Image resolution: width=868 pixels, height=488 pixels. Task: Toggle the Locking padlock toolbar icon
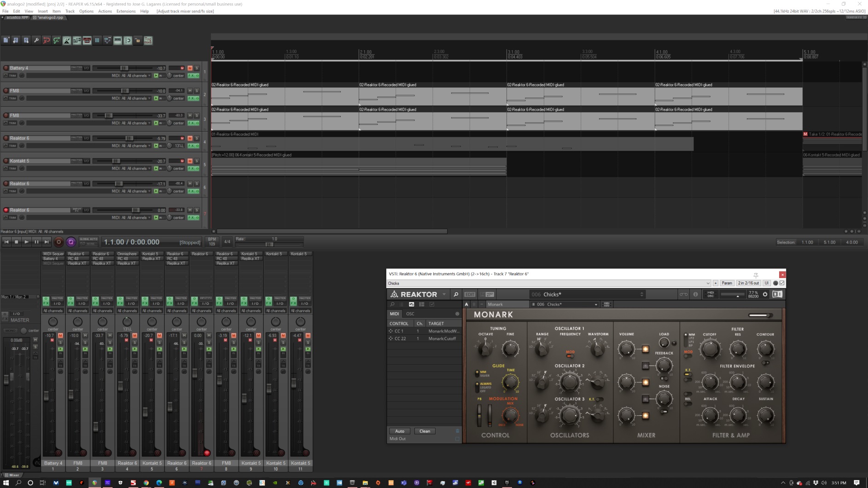138,41
